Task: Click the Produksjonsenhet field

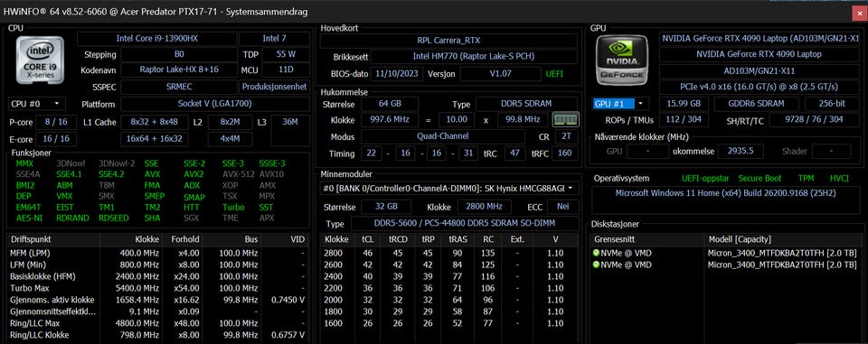Action: (274, 88)
